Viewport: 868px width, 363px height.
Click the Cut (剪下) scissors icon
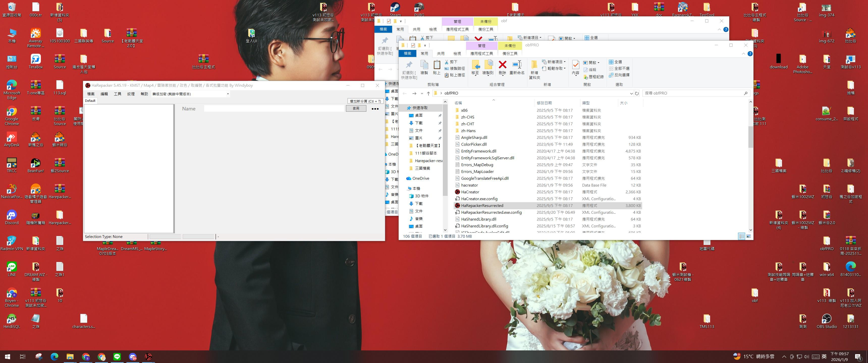tap(446, 62)
